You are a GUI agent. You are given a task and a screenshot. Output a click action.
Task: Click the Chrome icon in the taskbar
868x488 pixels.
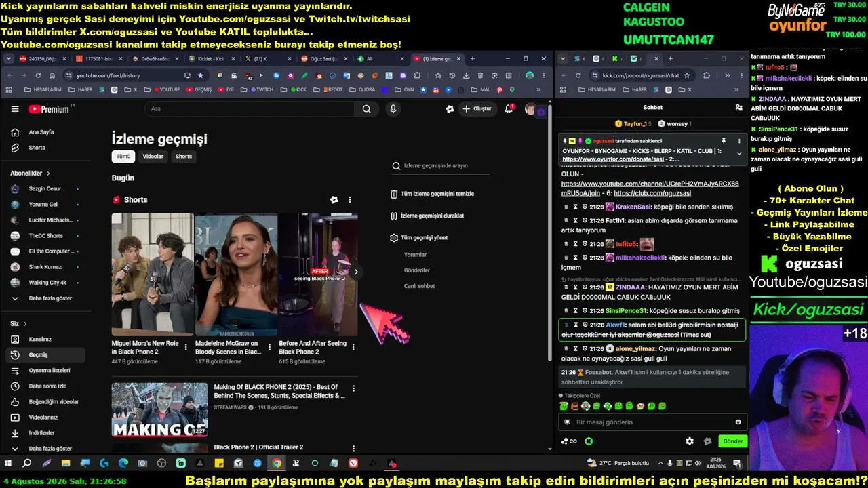(277, 464)
